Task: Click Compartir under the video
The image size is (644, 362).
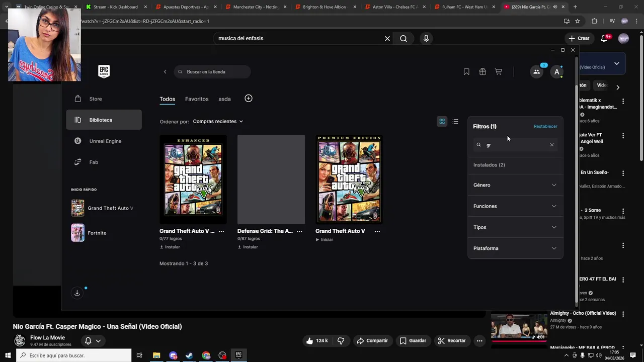Action: [372, 341]
